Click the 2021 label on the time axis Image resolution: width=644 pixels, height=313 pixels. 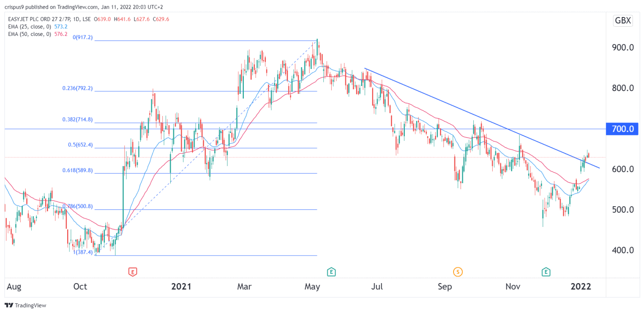coord(182,286)
